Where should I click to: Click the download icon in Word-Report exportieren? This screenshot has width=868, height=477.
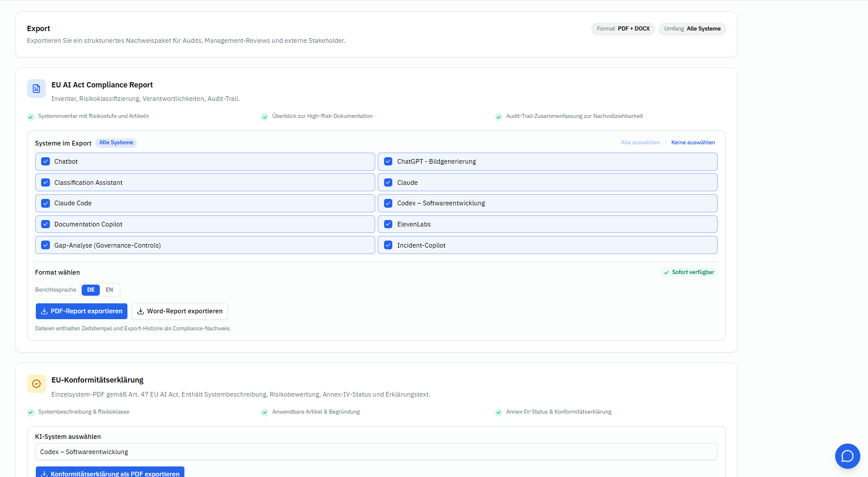tap(140, 312)
